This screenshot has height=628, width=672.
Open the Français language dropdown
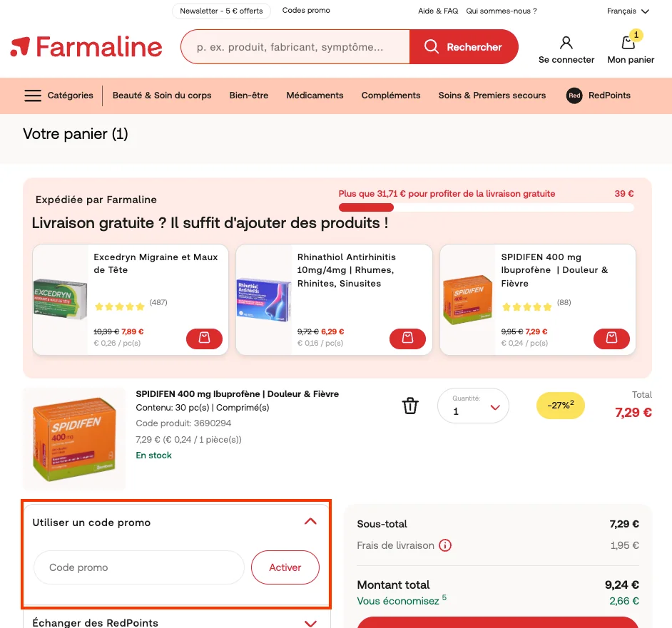[x=628, y=11]
